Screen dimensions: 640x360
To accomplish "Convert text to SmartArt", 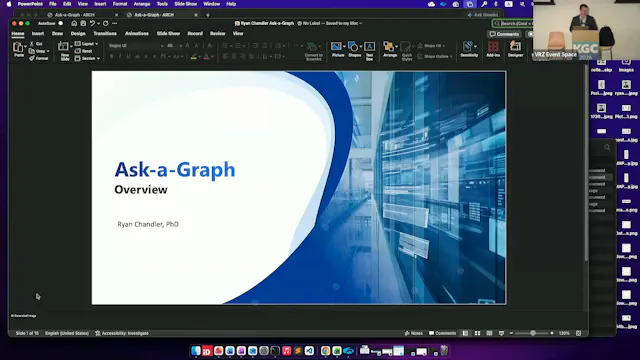I will (313, 51).
